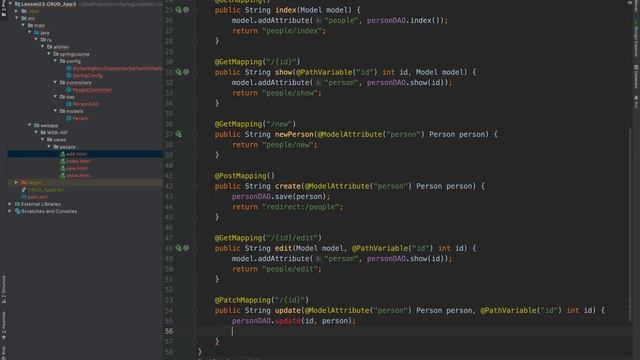
Task: Click the gutter run icon beside index method
Action: [178, 10]
